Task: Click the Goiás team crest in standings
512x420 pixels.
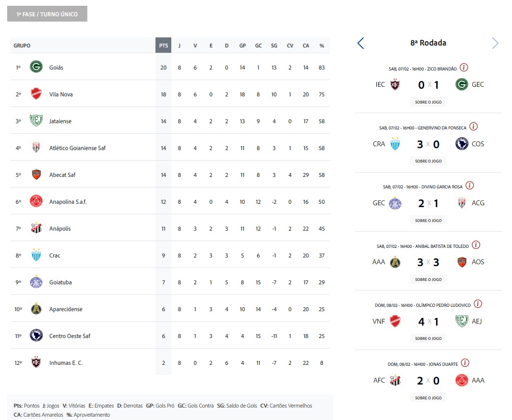Action: coord(36,68)
